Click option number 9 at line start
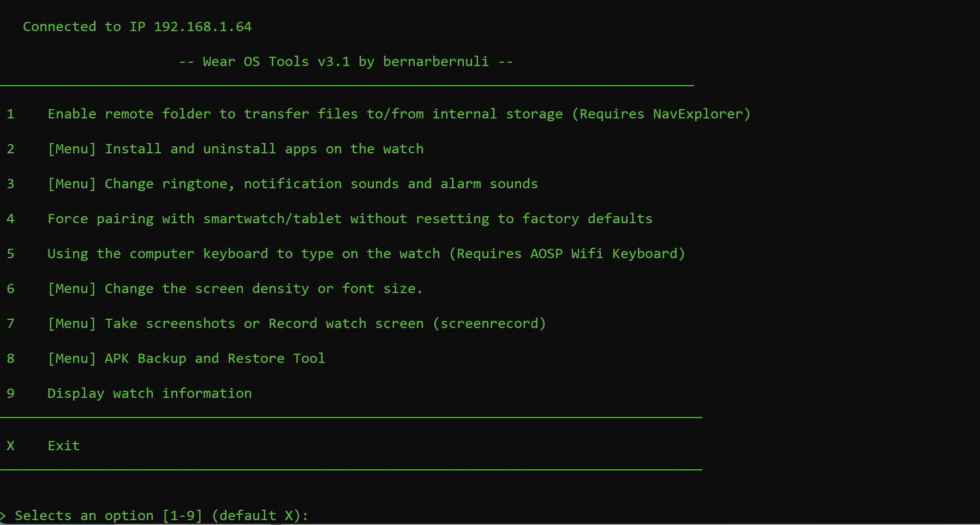Screen dimensions: 980x525 (10, 393)
